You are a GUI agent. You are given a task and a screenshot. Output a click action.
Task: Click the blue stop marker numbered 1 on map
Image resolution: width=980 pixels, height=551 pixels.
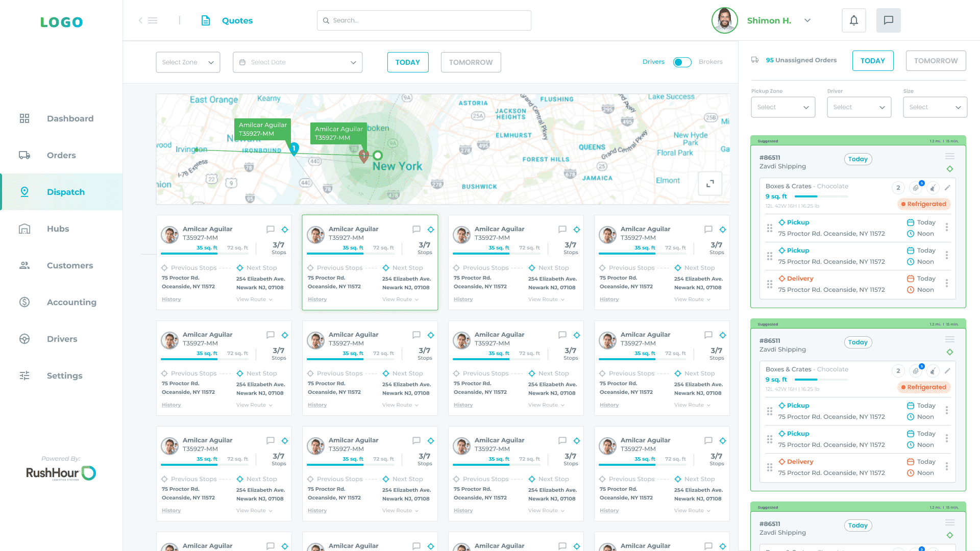294,149
